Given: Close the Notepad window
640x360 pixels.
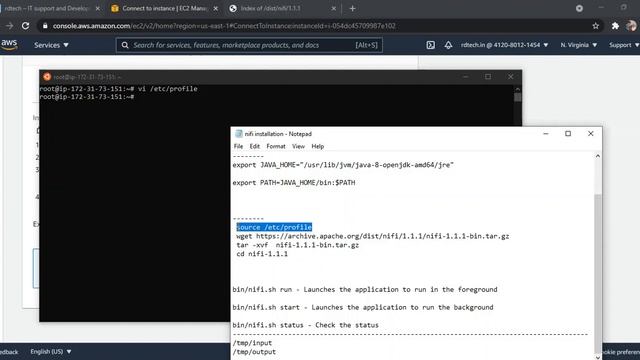Looking at the screenshot, I should [590, 133].
